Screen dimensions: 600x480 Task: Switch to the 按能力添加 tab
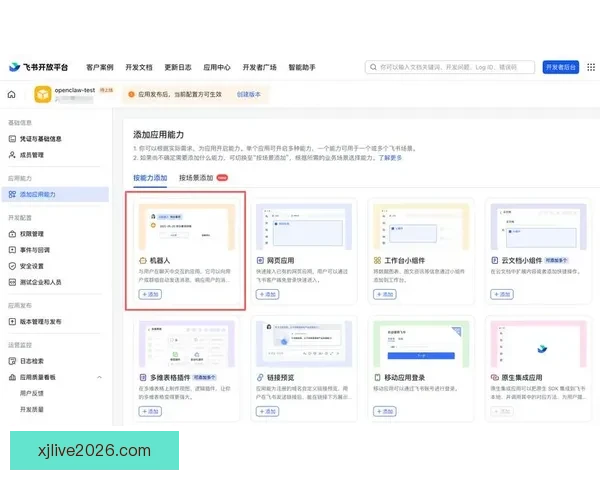(x=150, y=178)
